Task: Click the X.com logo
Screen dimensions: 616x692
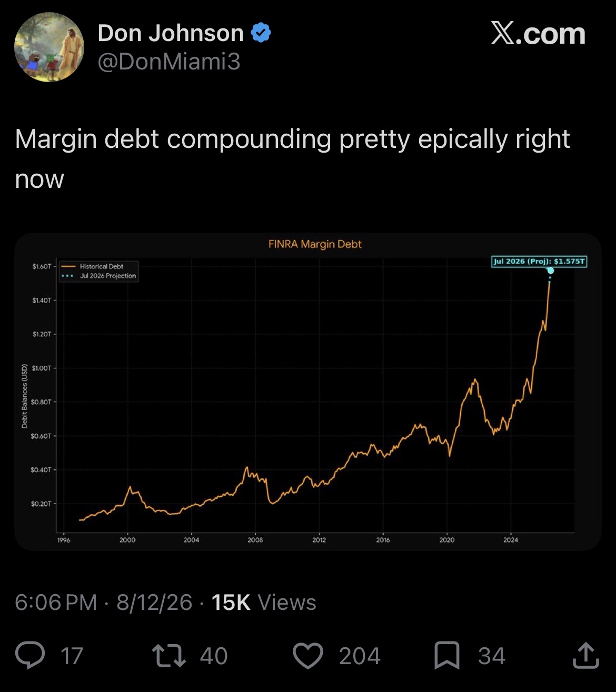Action: pyautogui.click(x=538, y=34)
